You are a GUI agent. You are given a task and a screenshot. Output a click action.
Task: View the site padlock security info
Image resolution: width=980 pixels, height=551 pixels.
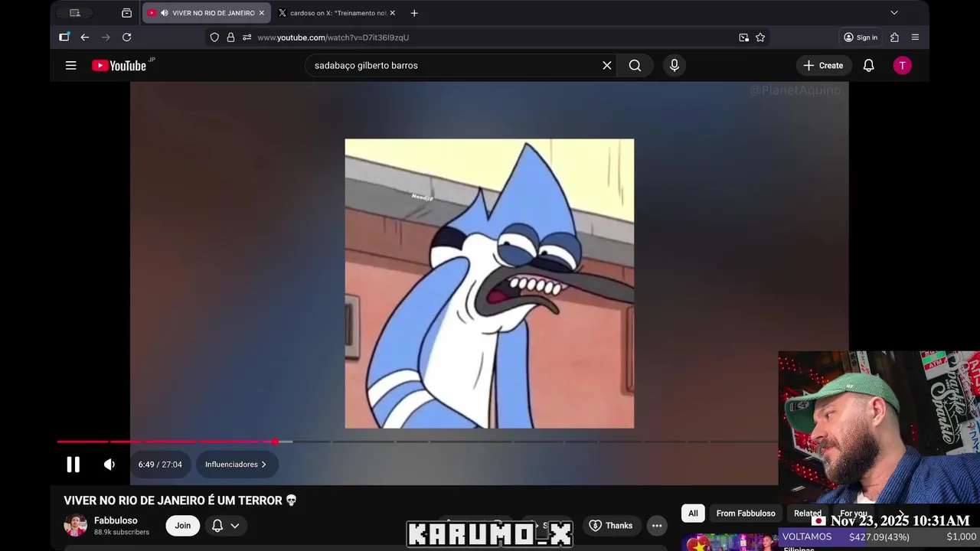(230, 37)
